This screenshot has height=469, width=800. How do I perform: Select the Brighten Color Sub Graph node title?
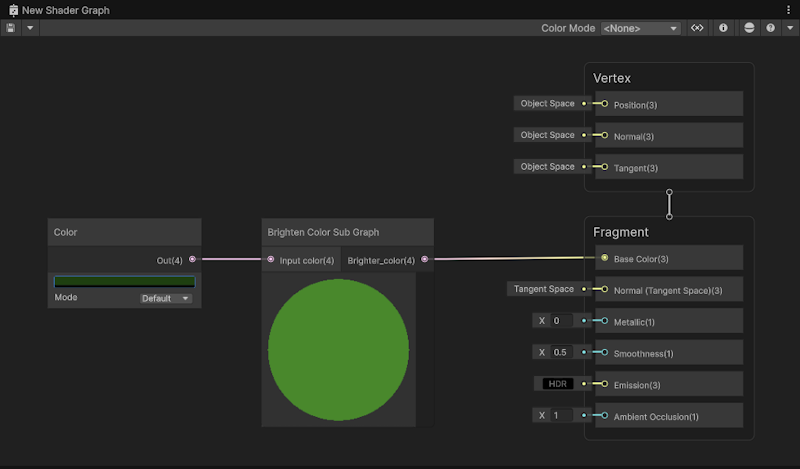323,232
